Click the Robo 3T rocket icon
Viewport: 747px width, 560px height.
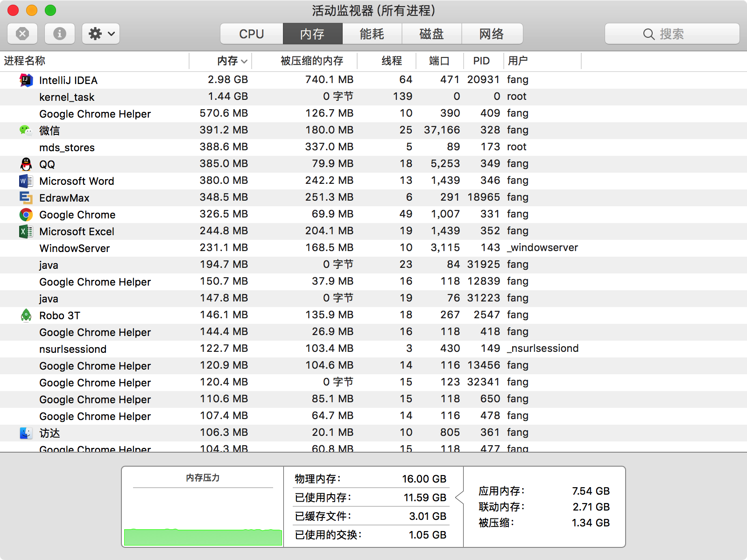point(26,315)
